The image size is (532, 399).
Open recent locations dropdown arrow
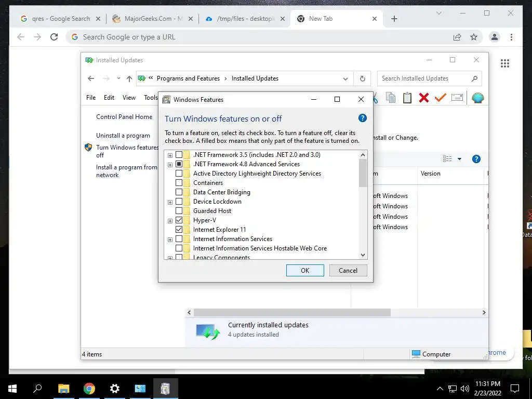[x=118, y=78]
